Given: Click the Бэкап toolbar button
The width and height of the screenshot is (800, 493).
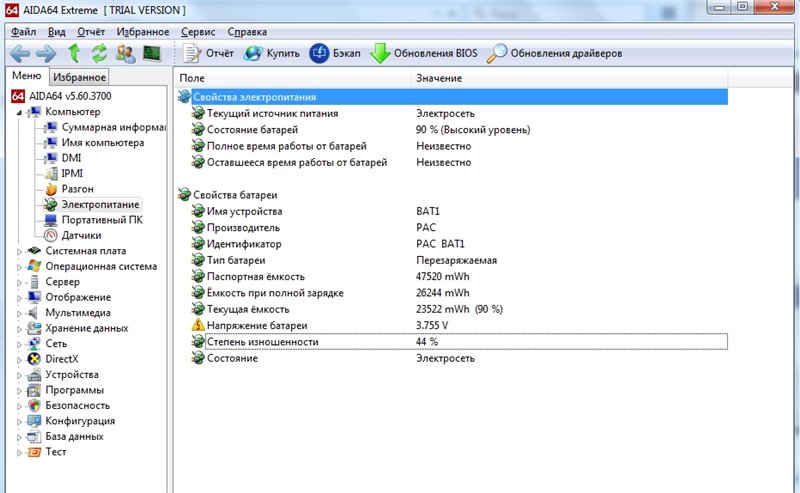Looking at the screenshot, I should click(335, 53).
